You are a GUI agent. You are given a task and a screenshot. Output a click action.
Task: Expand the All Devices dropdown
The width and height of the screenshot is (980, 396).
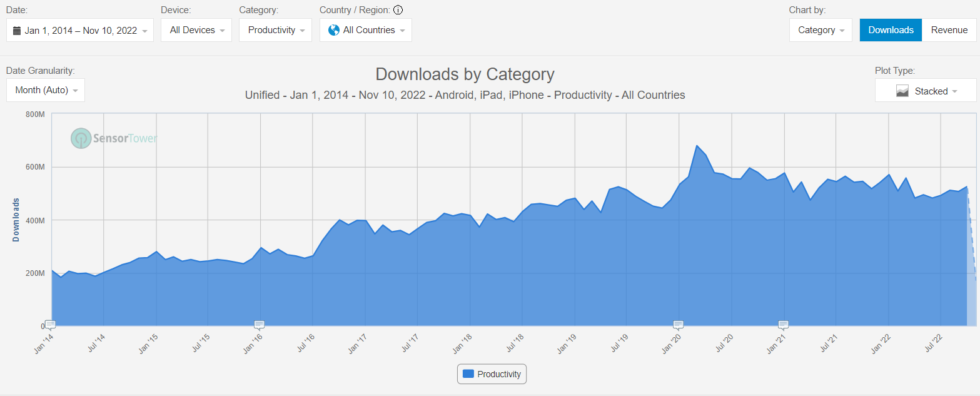click(196, 30)
